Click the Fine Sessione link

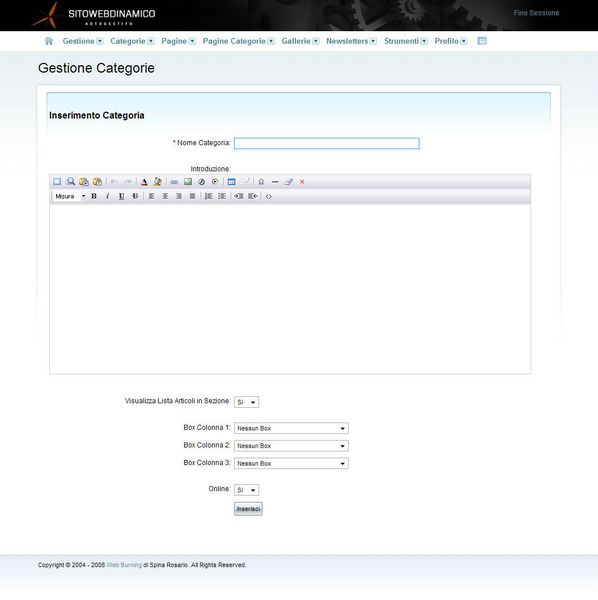pyautogui.click(x=536, y=13)
